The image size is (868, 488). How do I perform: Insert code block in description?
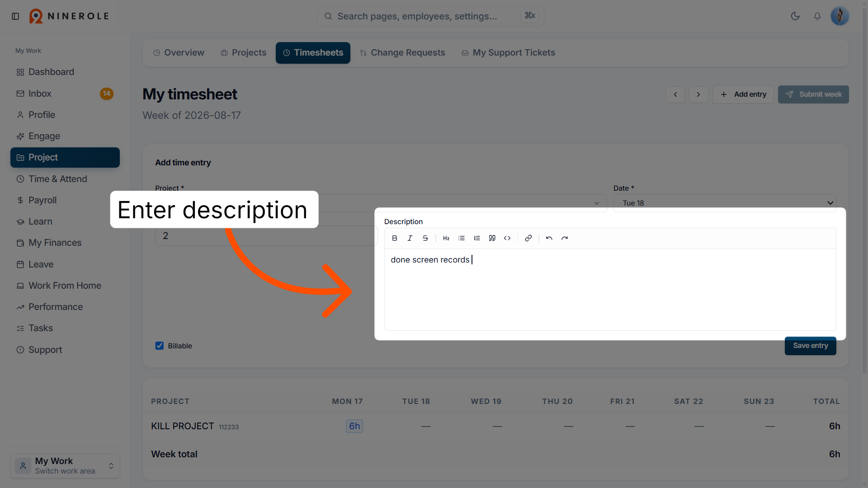507,238
